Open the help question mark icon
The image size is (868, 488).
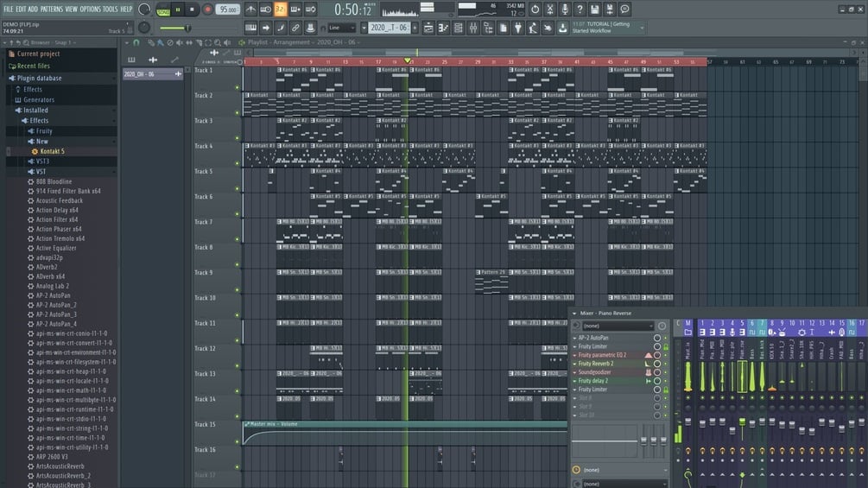580,10
